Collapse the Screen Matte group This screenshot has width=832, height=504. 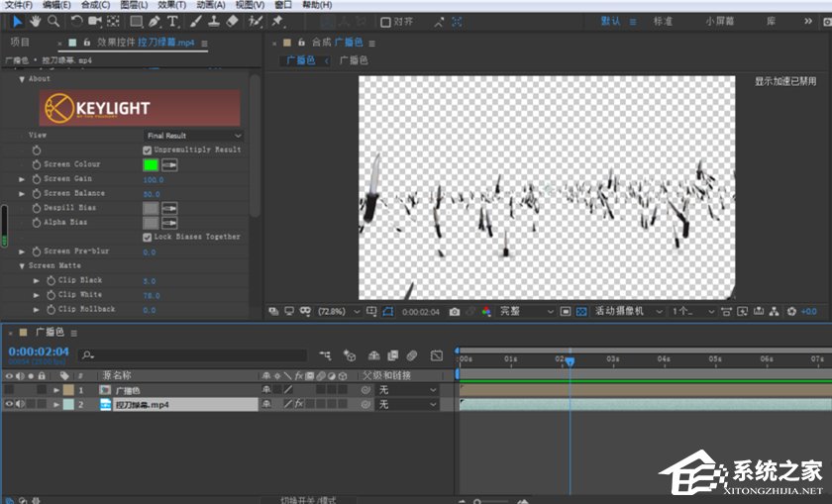[x=23, y=265]
